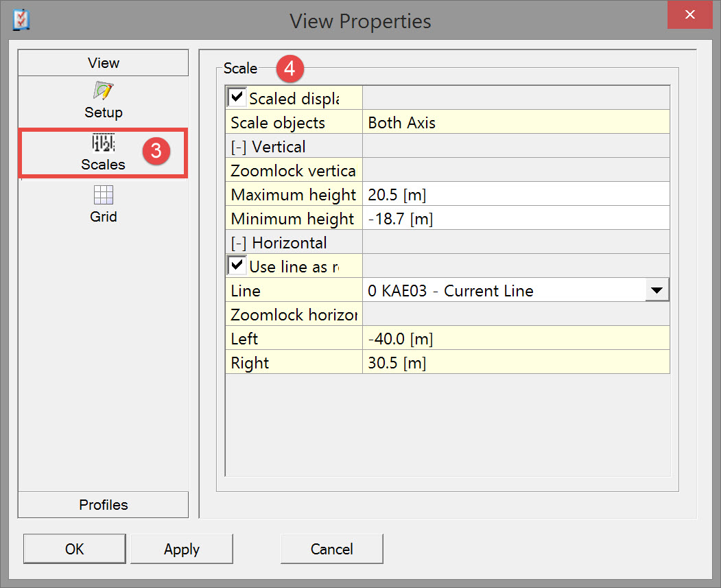Click the Right boundary value field
The width and height of the screenshot is (721, 588).
point(515,363)
